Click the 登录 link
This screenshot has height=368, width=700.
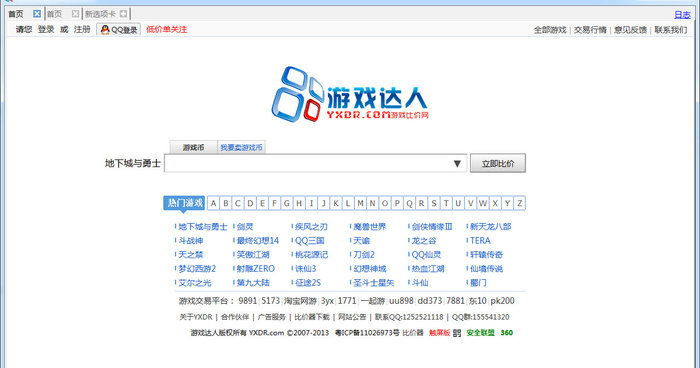click(x=46, y=29)
